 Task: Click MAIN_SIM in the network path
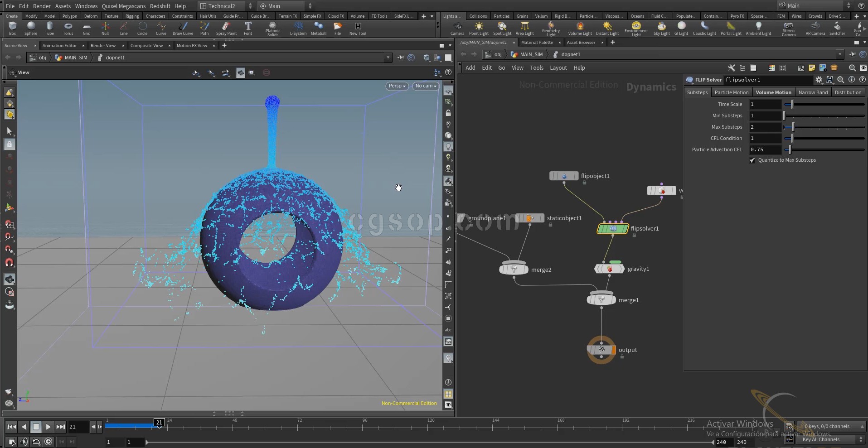tap(531, 54)
